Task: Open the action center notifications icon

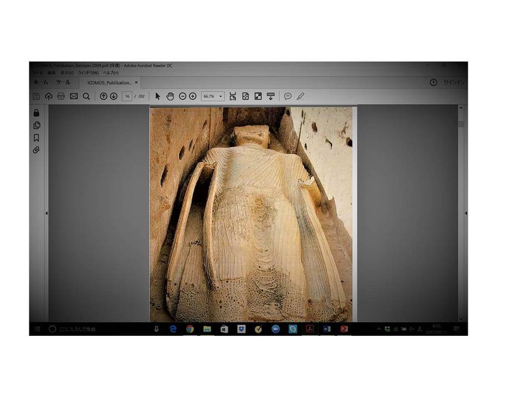Action: coord(457,329)
